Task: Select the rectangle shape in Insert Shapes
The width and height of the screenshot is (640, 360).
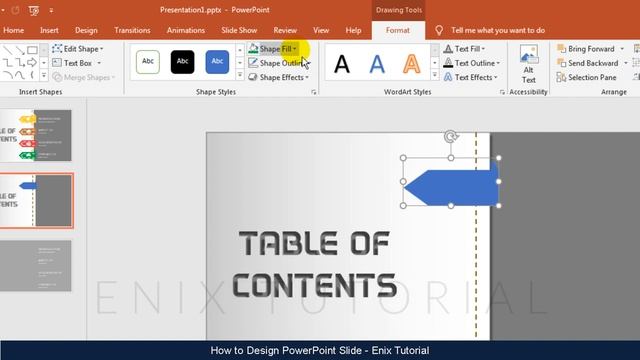Action: click(32, 51)
